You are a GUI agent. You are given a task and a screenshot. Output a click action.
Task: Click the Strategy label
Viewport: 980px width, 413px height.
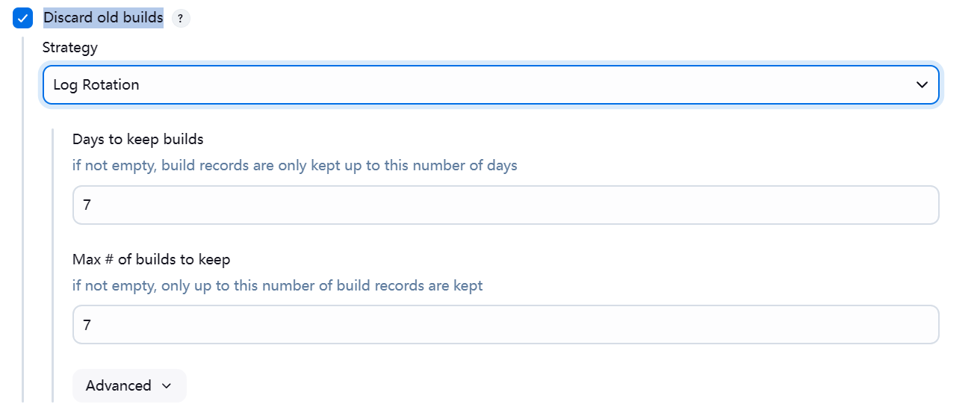coord(69,48)
